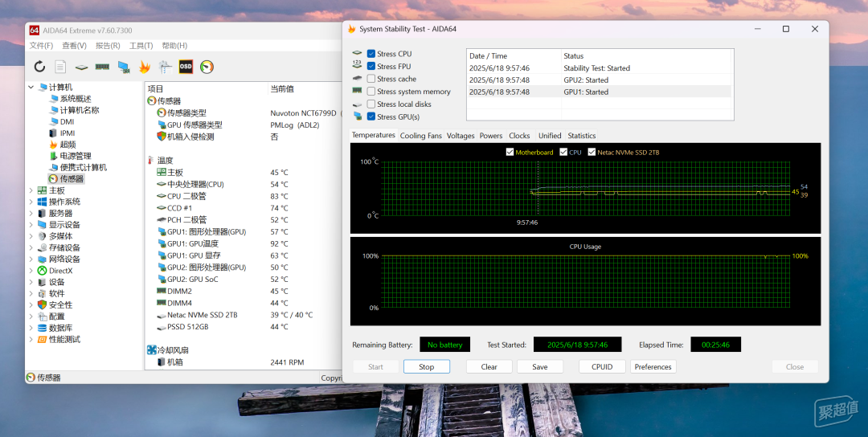Click the 机箱入侵检测 shield icon
The image size is (868, 437).
[162, 137]
